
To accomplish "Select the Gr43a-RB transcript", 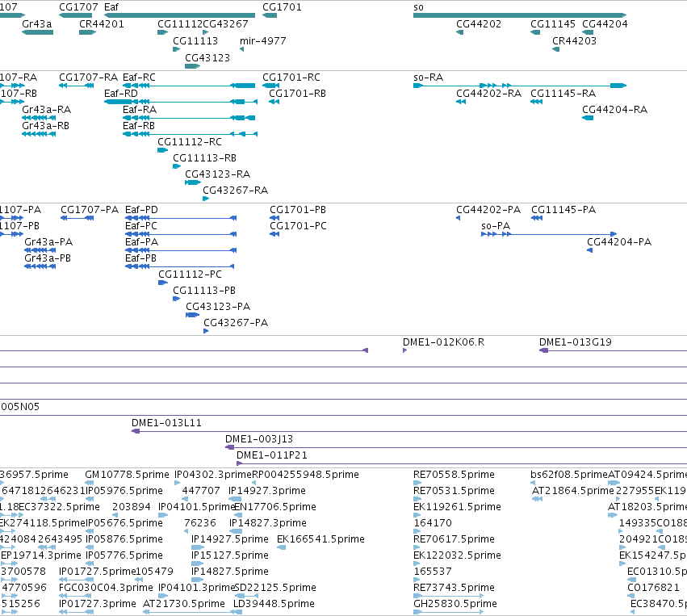I will point(39,134).
